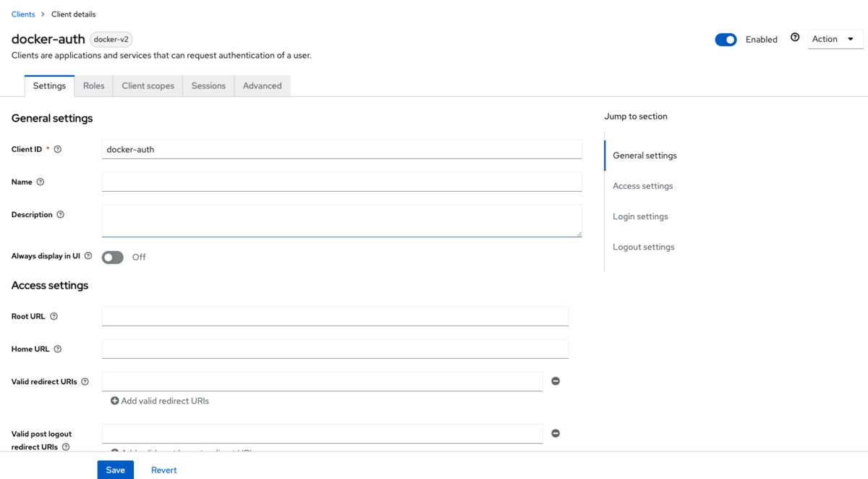The width and height of the screenshot is (868, 479).
Task: Open the help tooltip beside Client ID
Action: point(59,149)
